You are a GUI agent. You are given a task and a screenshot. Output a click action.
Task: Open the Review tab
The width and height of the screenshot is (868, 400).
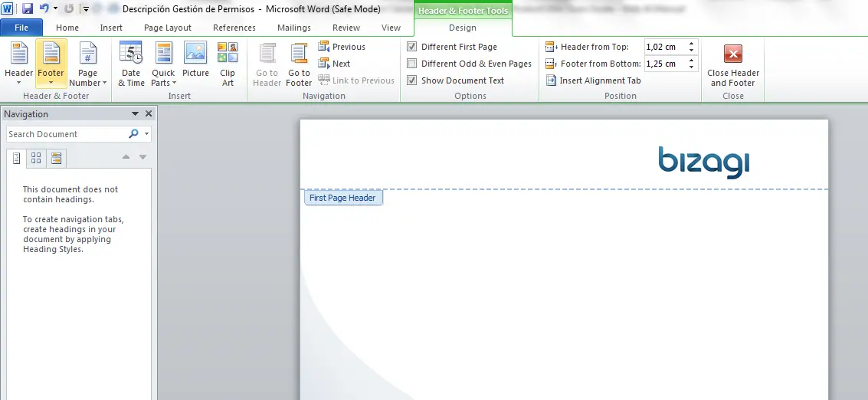click(346, 27)
